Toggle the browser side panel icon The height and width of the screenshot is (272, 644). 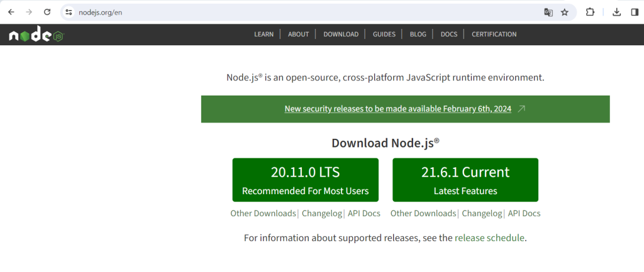tap(635, 13)
